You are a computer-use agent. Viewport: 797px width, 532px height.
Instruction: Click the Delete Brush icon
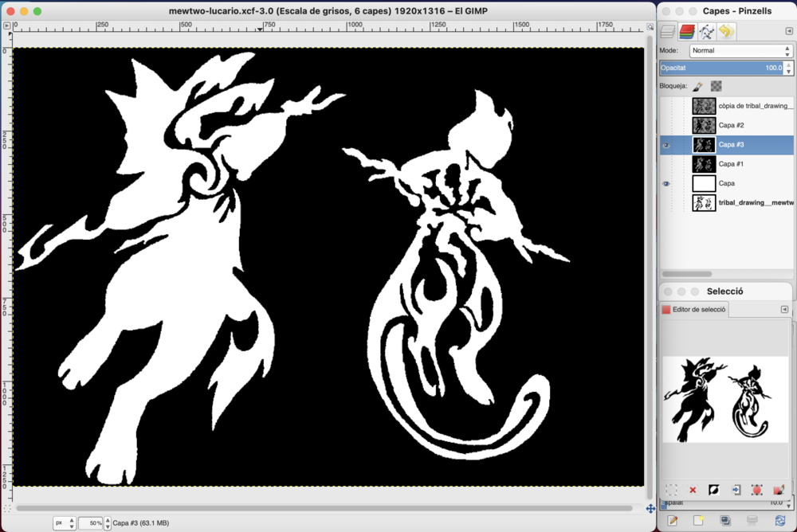(752, 520)
